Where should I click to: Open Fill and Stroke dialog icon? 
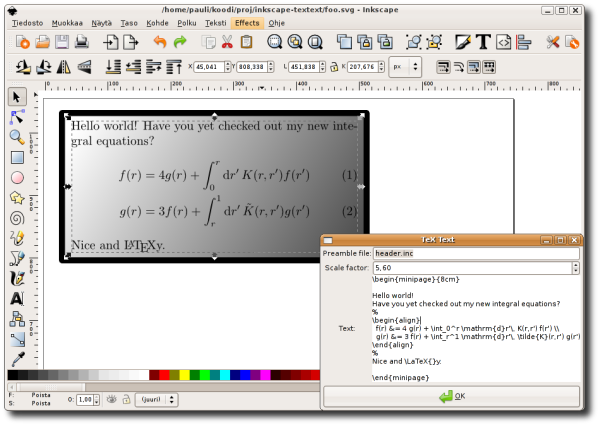[463, 42]
